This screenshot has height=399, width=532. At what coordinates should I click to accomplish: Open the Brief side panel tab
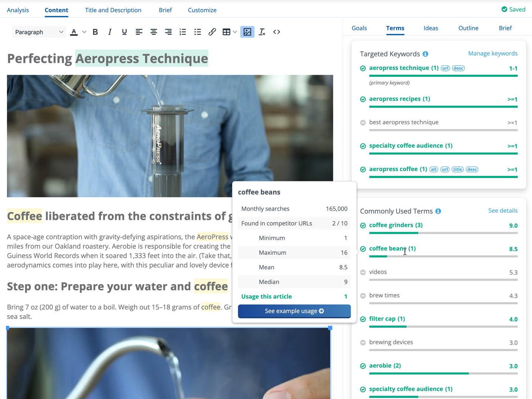point(505,28)
